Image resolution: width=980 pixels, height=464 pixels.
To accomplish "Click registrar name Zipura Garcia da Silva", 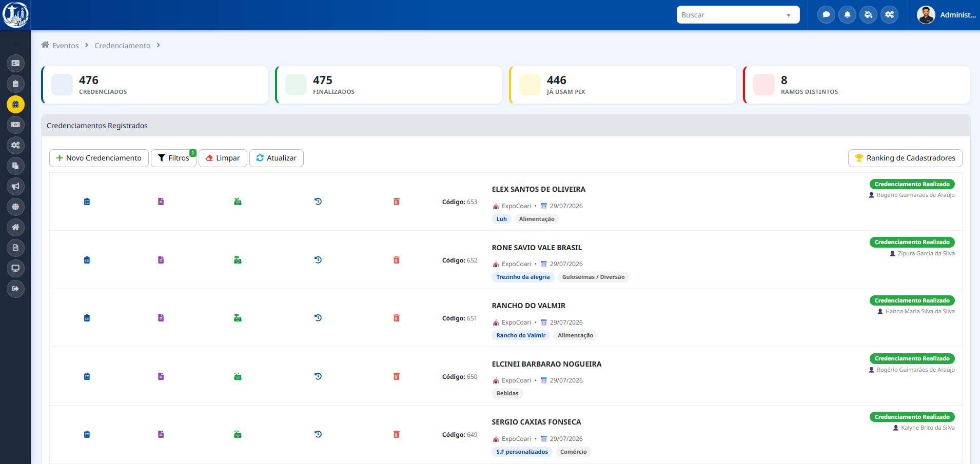I will coord(926,253).
